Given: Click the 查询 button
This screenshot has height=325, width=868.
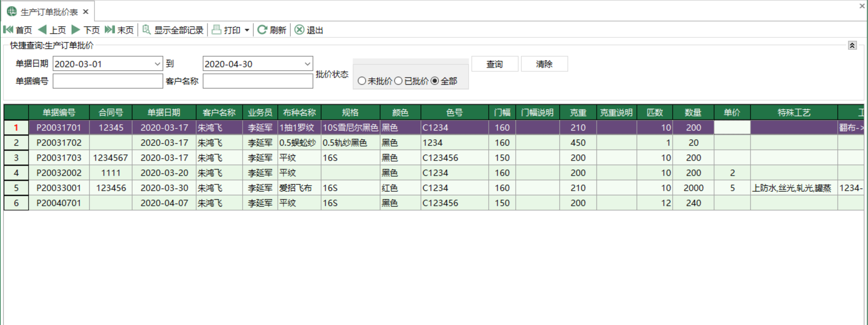Looking at the screenshot, I should pos(495,64).
